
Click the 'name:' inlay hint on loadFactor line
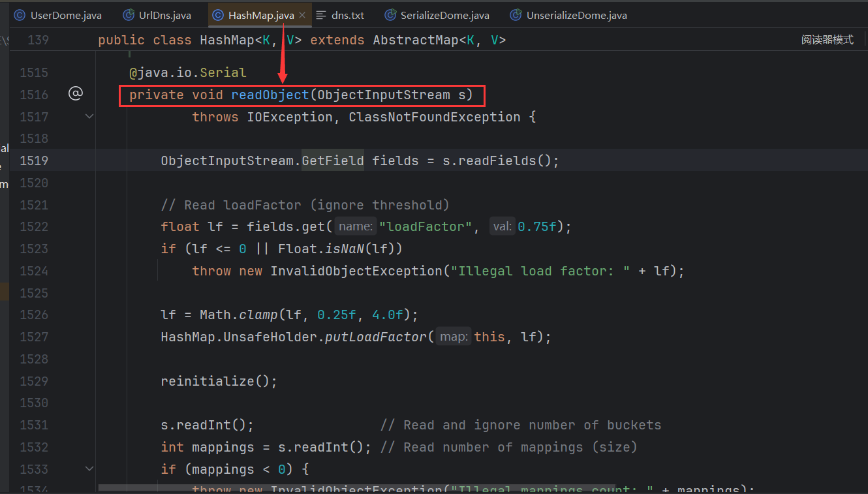356,227
